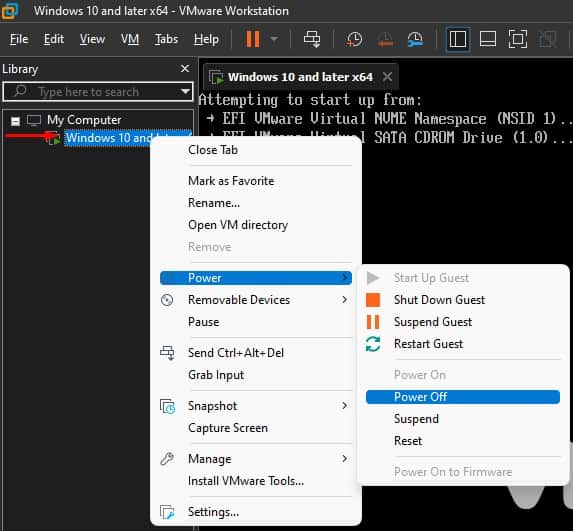Select Power Off from the submenu
The image size is (573, 531).
click(x=463, y=397)
